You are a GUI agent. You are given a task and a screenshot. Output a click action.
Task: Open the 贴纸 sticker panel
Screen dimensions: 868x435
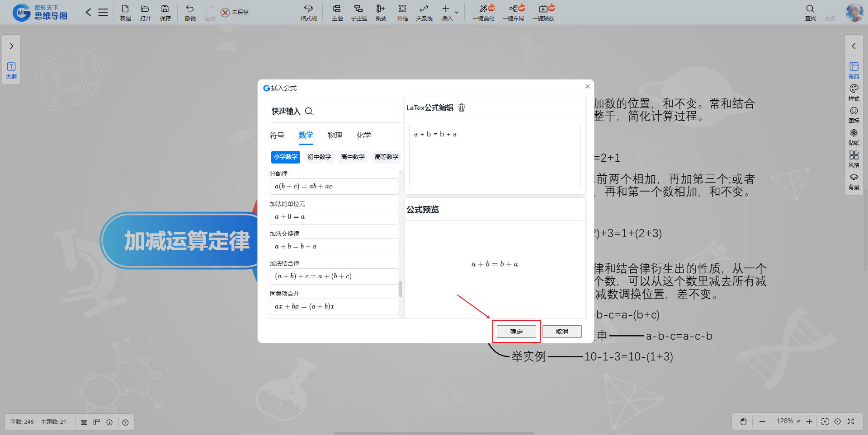point(854,136)
